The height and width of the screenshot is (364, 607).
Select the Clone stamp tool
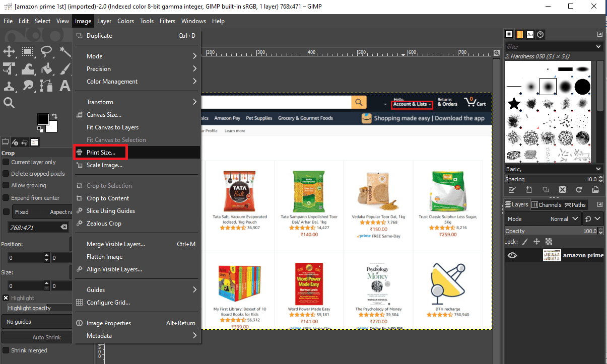[9, 86]
